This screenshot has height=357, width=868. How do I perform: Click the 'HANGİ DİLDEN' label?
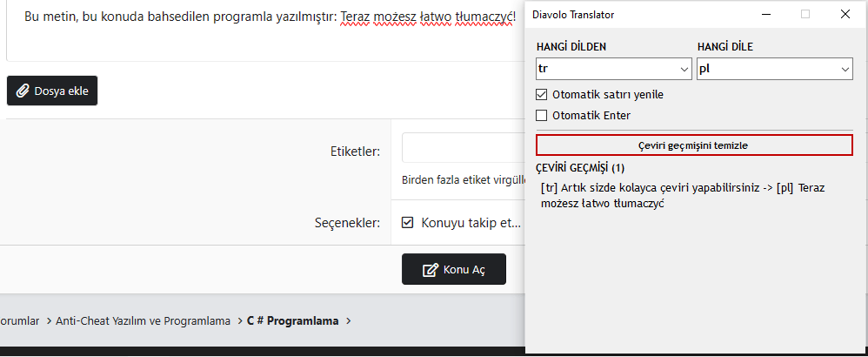pyautogui.click(x=571, y=47)
